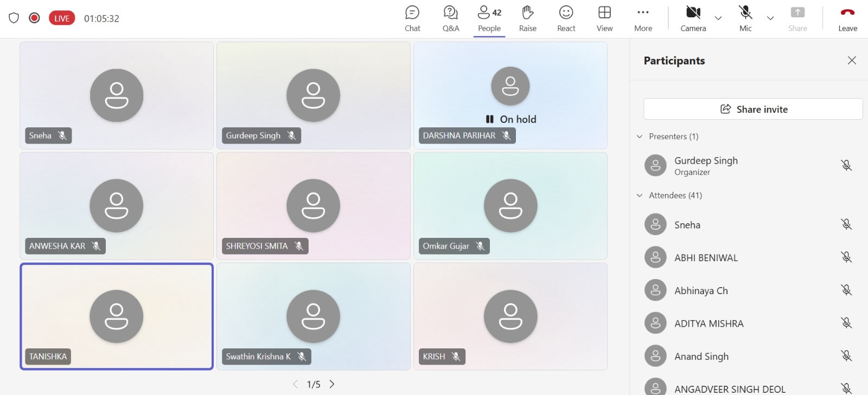
Task: Select Abhinaya Ch in attendees list
Action: tap(749, 290)
